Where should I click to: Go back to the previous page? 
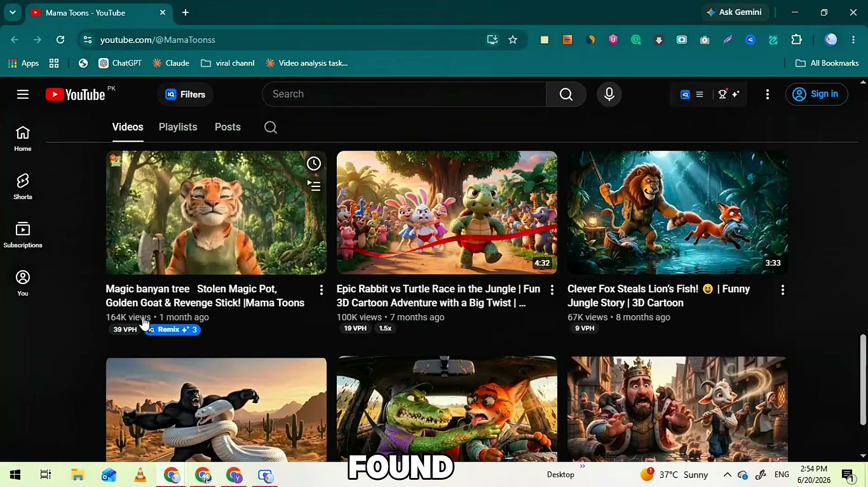tap(14, 40)
